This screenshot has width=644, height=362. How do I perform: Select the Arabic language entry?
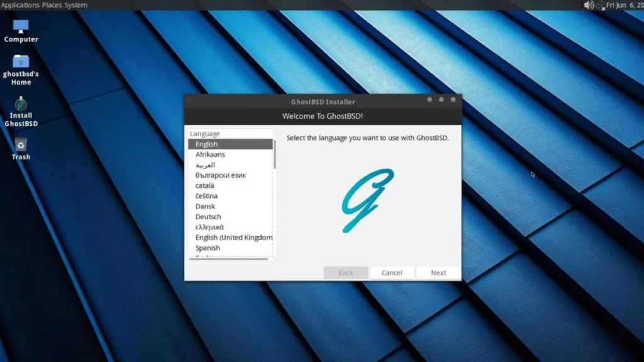coord(230,165)
